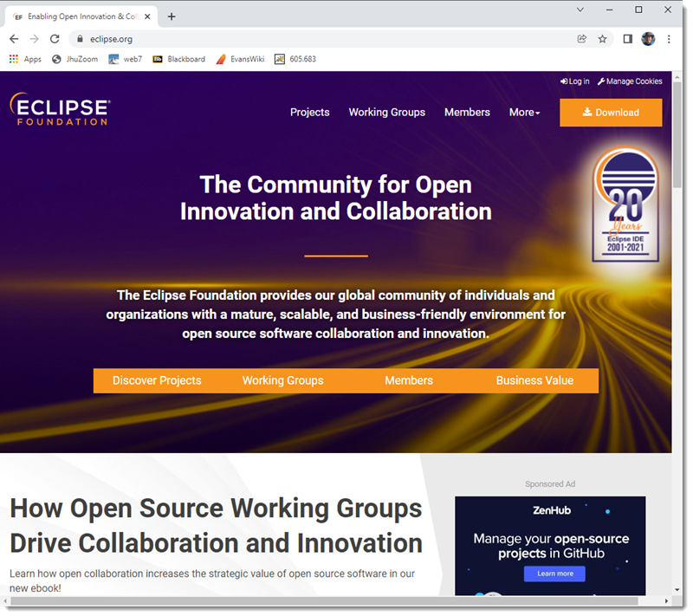Click the browser forward arrow
Image resolution: width=693 pixels, height=616 pixels.
(x=34, y=39)
